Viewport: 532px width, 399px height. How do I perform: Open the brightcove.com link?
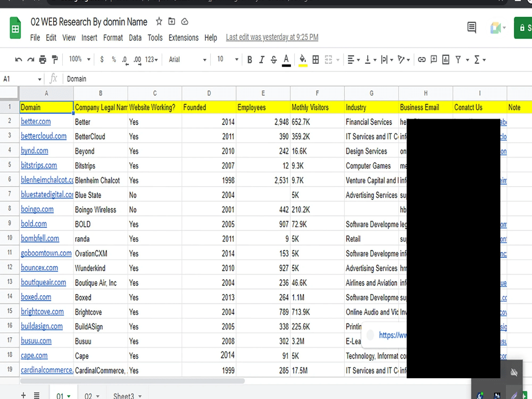[x=42, y=311]
